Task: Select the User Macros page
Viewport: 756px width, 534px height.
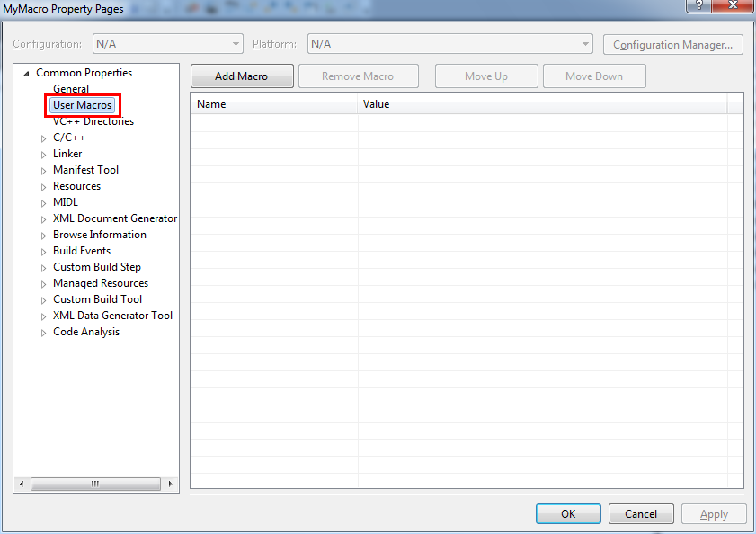Action: click(x=83, y=105)
